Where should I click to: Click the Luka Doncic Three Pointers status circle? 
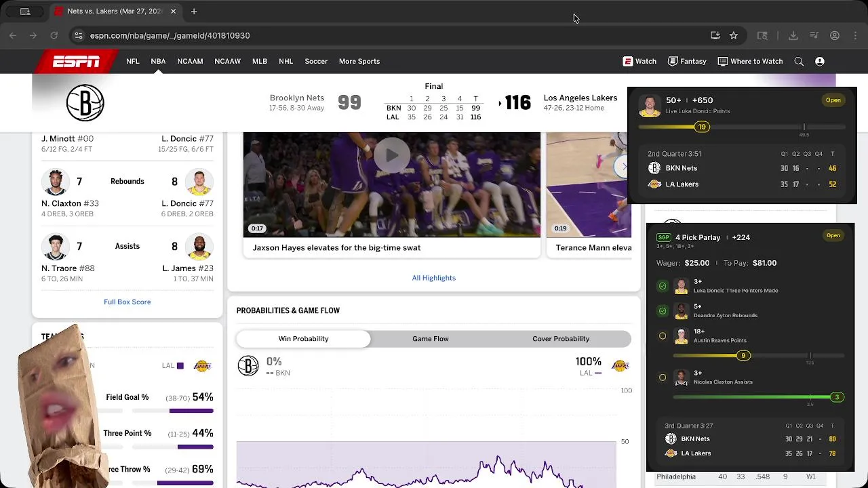[663, 286]
